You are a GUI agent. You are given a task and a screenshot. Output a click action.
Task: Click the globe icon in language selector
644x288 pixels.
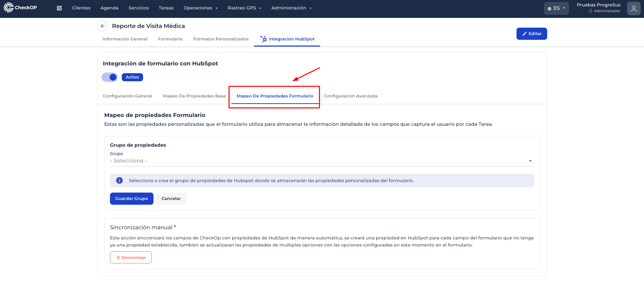click(x=550, y=8)
